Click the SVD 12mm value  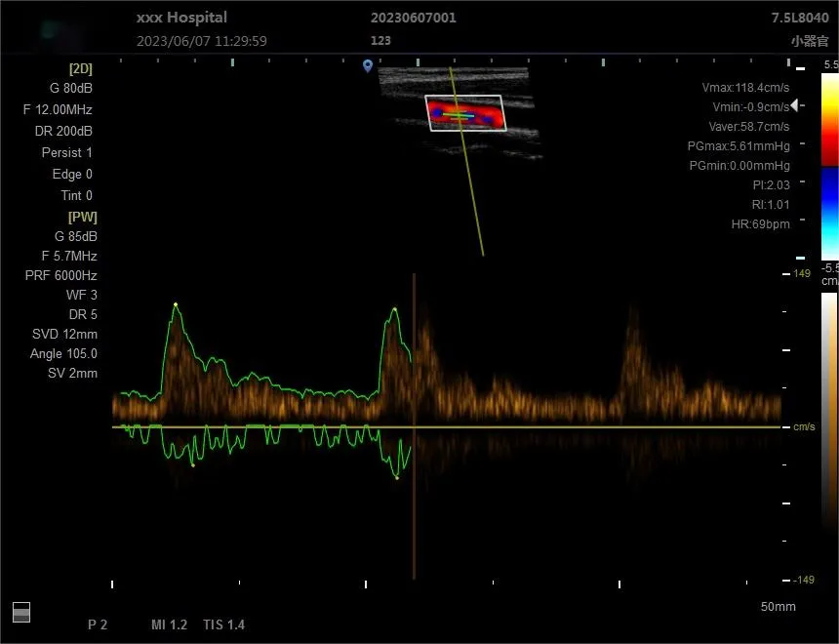pyautogui.click(x=64, y=334)
